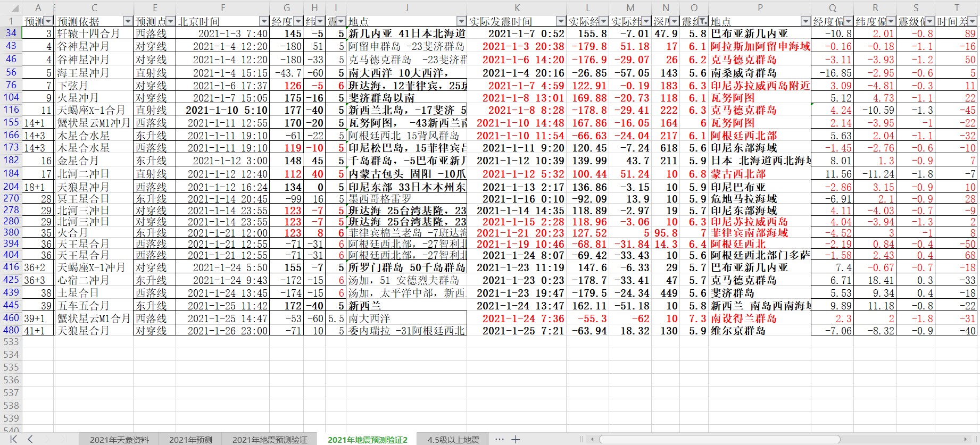Open the filter dropdown for 预测依据
Screen dimensions: 980x445
tap(128, 21)
